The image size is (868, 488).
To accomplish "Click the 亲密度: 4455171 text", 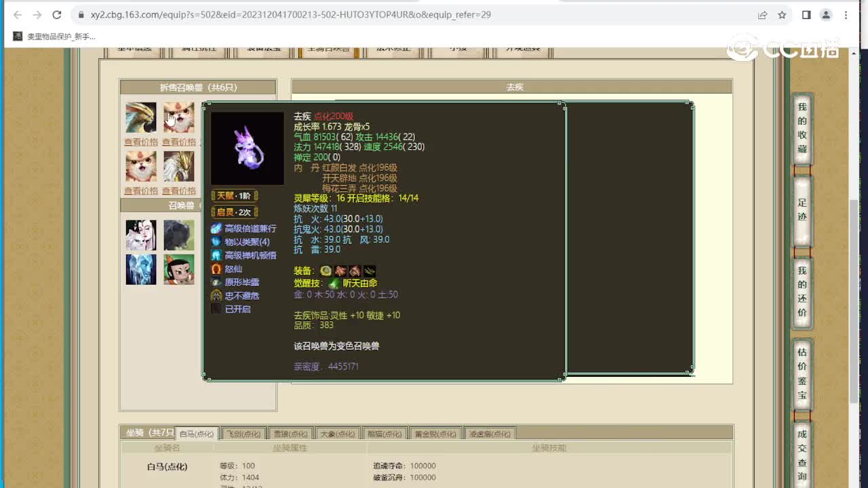I will tap(326, 367).
